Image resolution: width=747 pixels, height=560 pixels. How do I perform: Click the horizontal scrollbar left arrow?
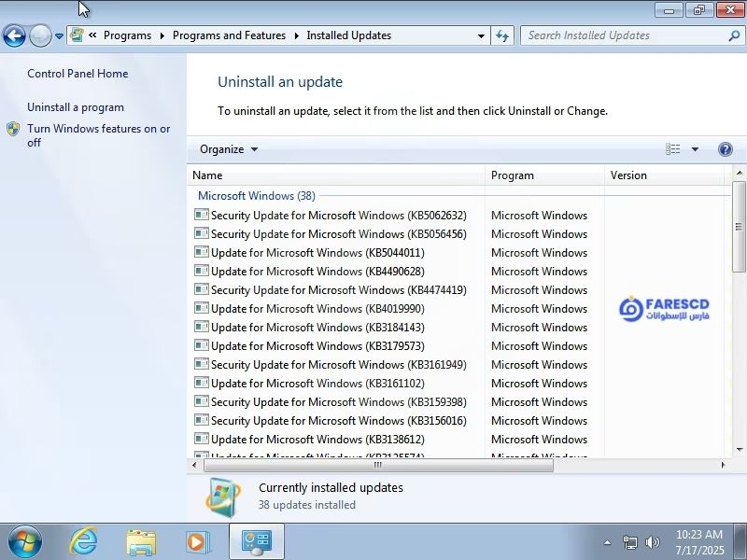pyautogui.click(x=194, y=465)
